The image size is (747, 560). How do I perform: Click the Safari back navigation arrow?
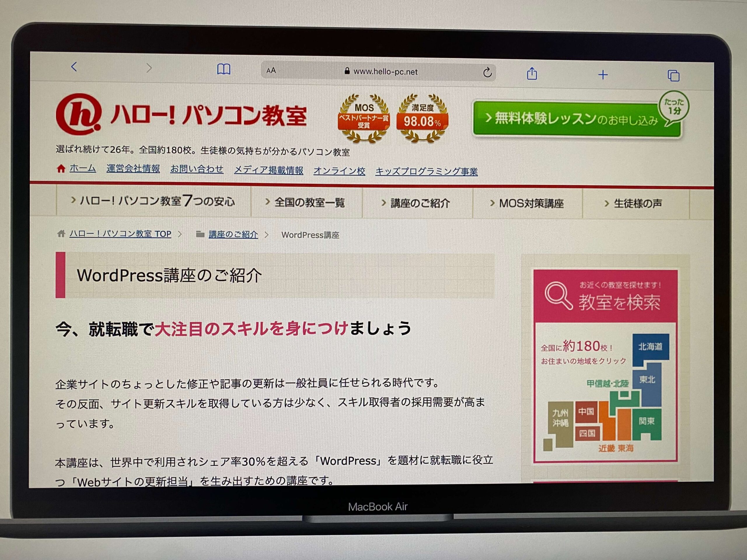(75, 68)
